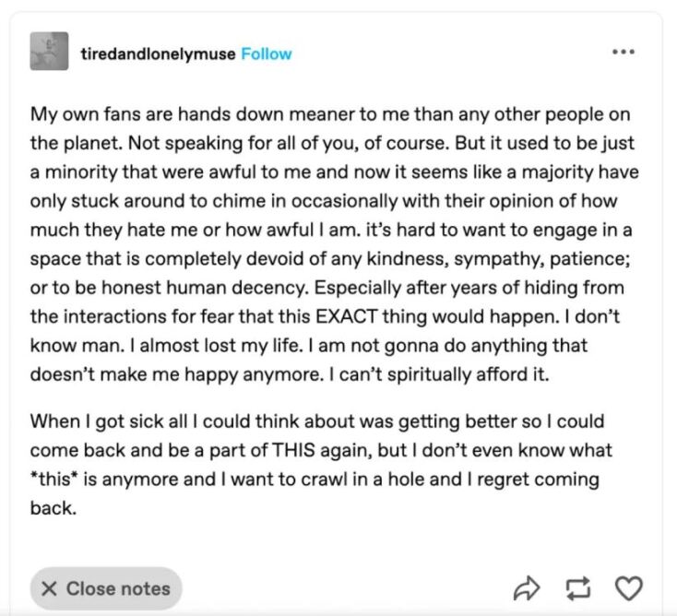This screenshot has width=677, height=616.
Task: Like the post with the heart icon
Action: (628, 587)
